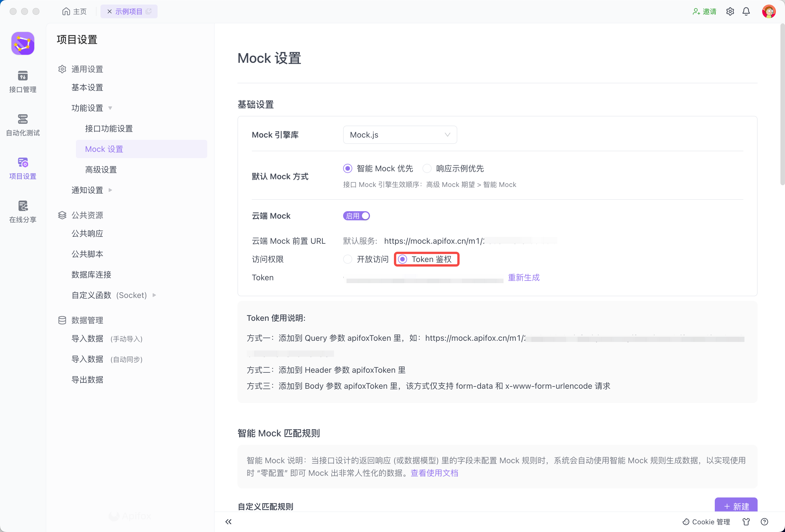Click the help question mark icon
This screenshot has width=785, height=532.
764,521
